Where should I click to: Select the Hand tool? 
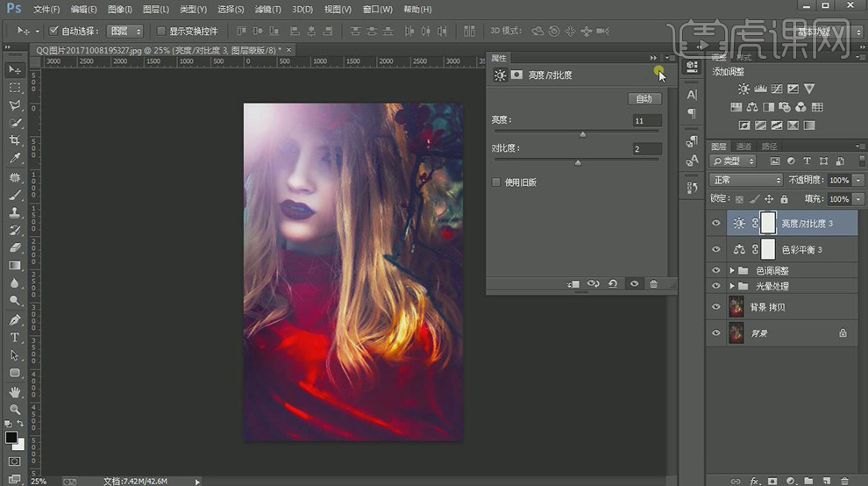pyautogui.click(x=15, y=391)
